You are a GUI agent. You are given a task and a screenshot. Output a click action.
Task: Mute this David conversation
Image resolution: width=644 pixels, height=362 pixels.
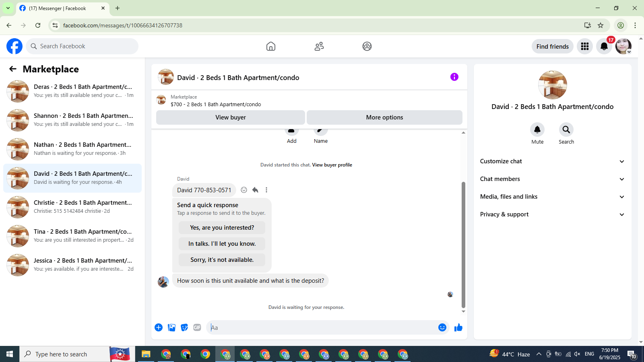pyautogui.click(x=537, y=130)
